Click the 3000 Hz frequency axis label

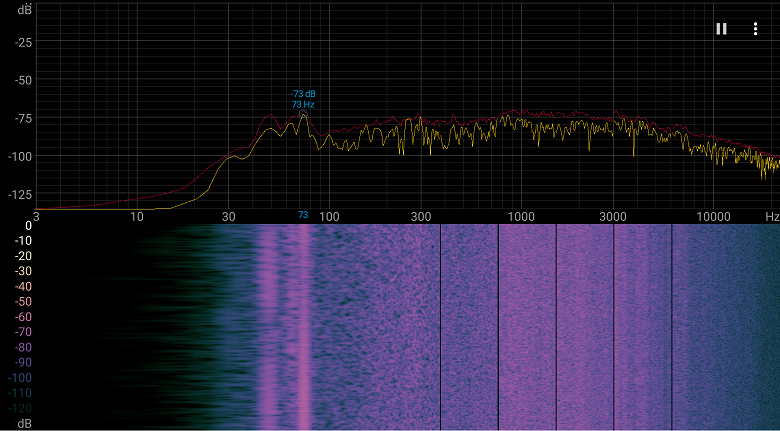tap(613, 216)
